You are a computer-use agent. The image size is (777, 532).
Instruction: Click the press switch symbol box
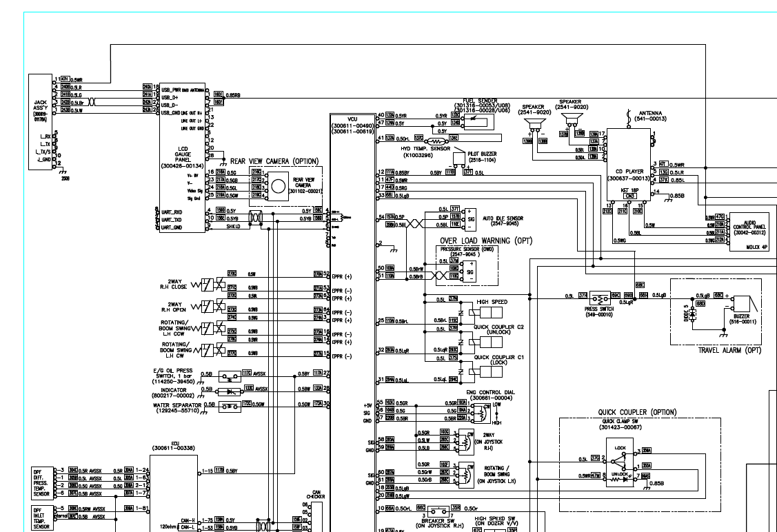(600, 298)
